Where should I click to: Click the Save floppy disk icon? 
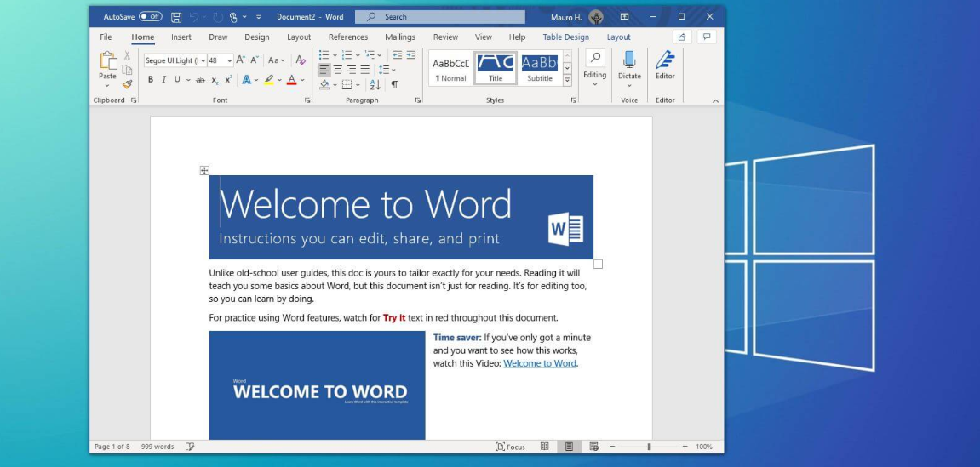coord(176,17)
